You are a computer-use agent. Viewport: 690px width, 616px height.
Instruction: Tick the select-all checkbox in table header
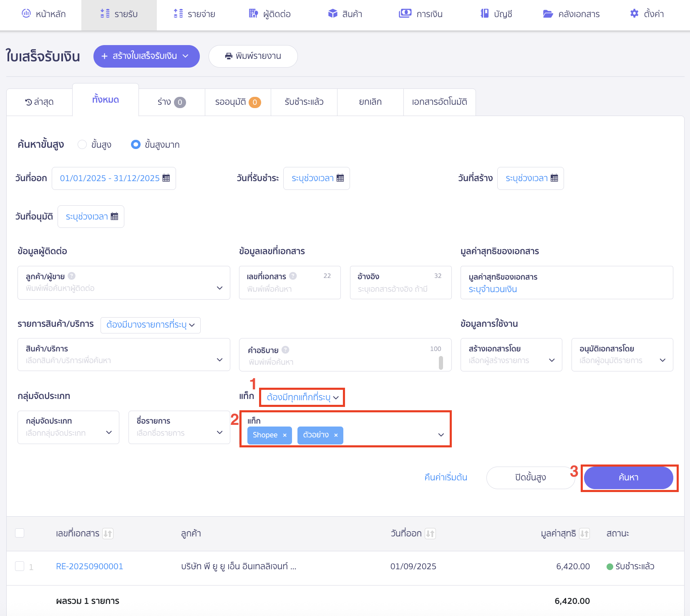(20, 533)
